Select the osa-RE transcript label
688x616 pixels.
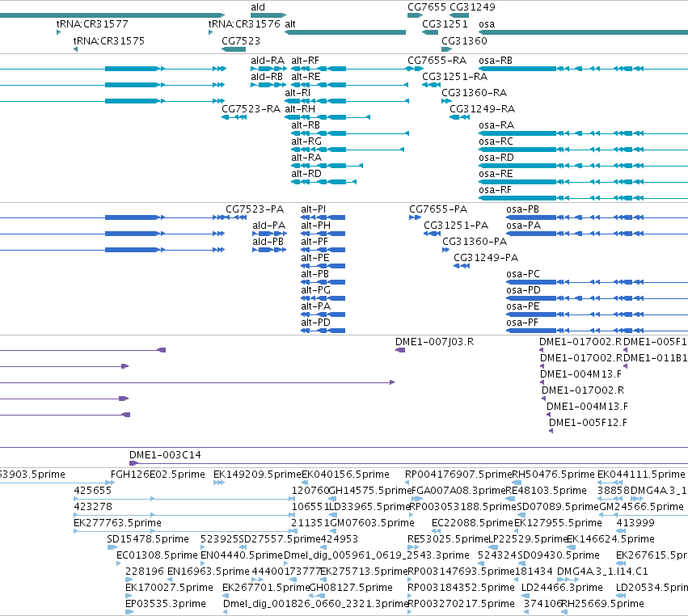(496, 174)
